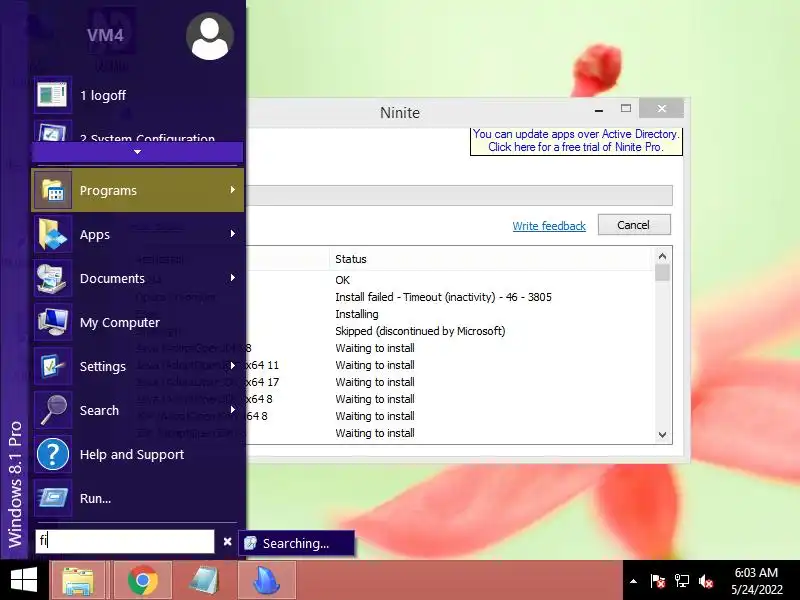Open the Settings checkmark icon

(53, 366)
